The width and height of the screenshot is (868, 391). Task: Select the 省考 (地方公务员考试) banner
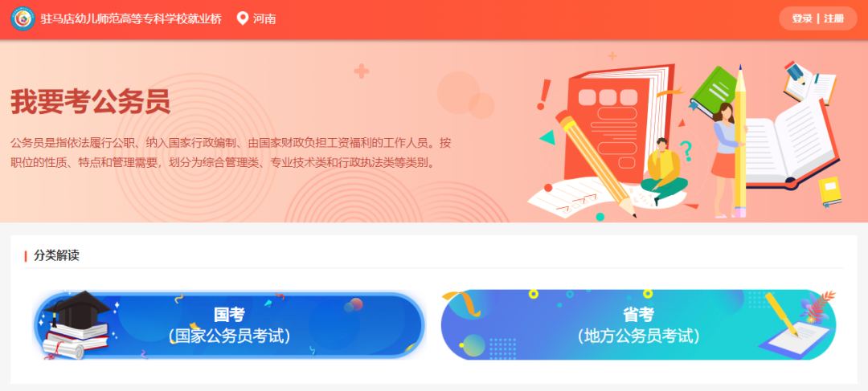pyautogui.click(x=638, y=325)
